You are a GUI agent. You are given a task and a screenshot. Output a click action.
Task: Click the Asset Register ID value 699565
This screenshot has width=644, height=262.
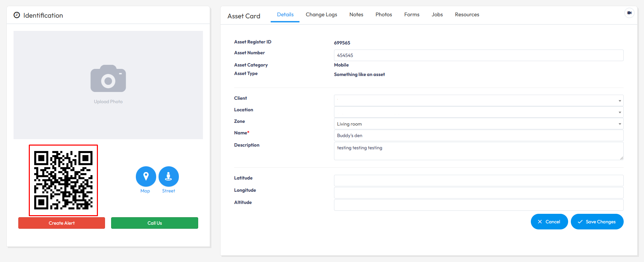pyautogui.click(x=342, y=43)
